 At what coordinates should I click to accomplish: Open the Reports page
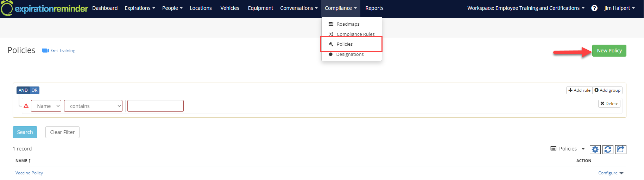coord(374,8)
